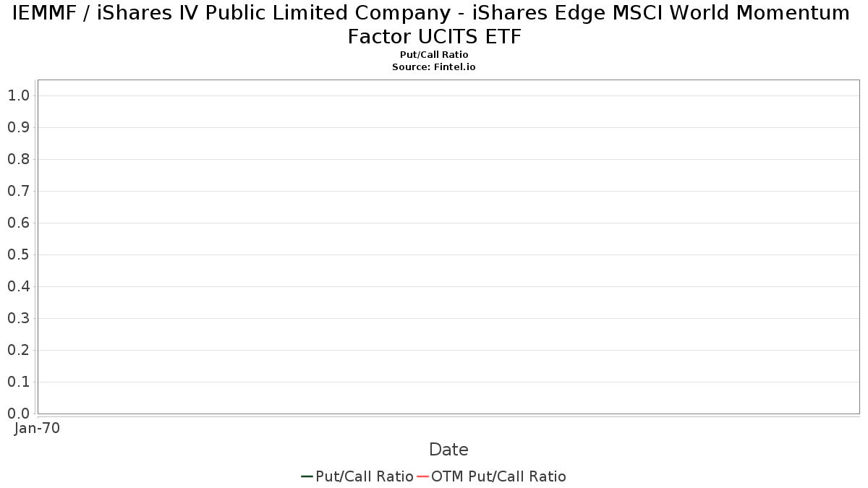Image resolution: width=868 pixels, height=488 pixels.
Task: Click the Date axis title
Action: [448, 450]
